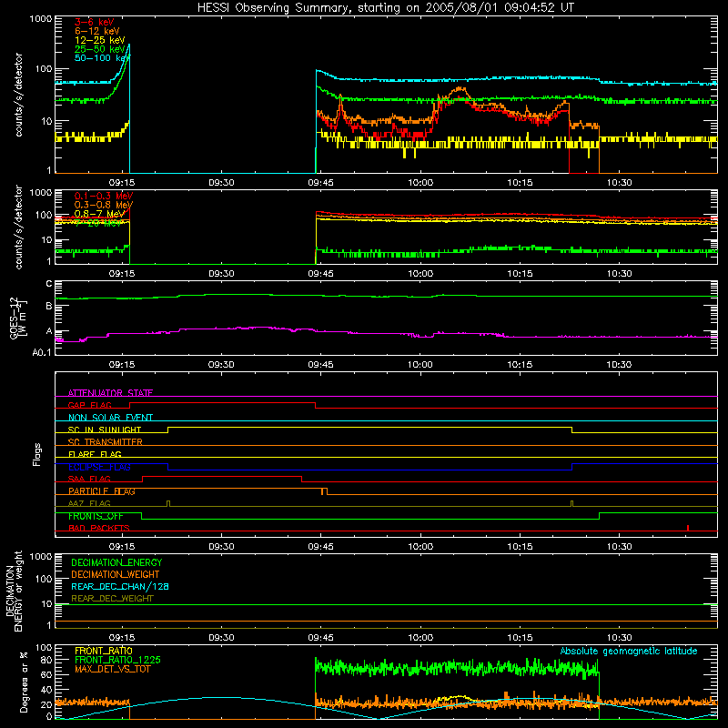Select the yellow 12-25 keV legend label
The image size is (728, 728).
click(100, 40)
